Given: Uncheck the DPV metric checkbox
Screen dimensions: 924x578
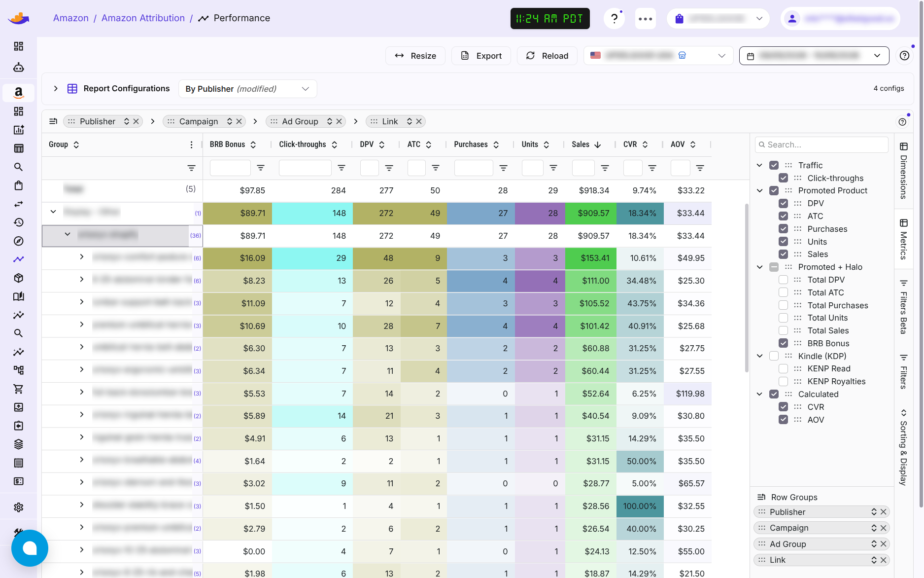Looking at the screenshot, I should 783,203.
